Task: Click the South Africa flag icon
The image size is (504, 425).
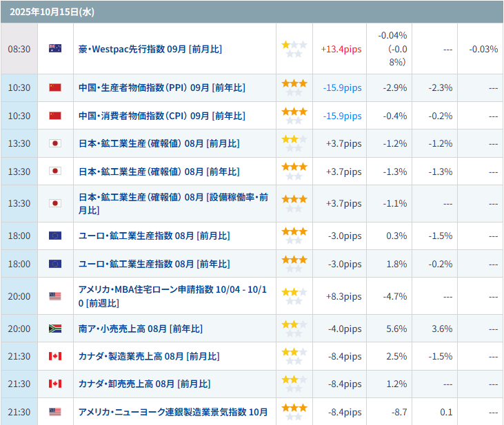Action: point(55,329)
